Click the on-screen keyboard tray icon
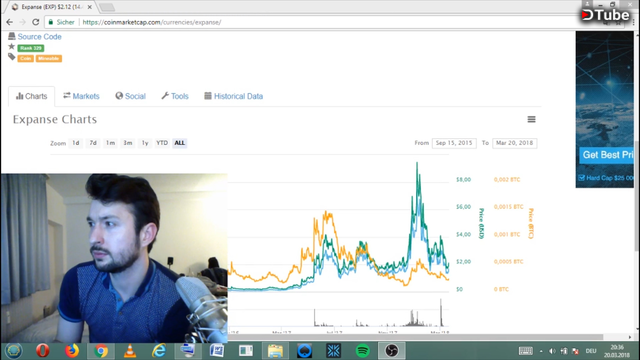 point(526,351)
